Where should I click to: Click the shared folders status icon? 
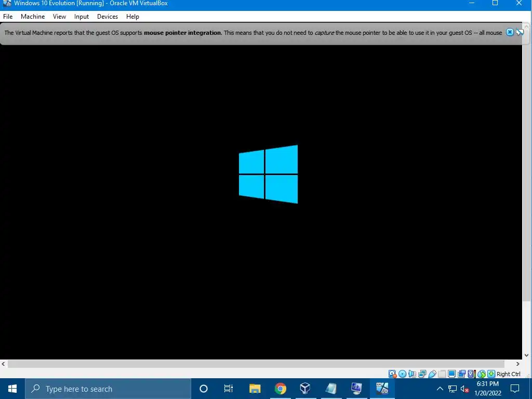pyautogui.click(x=442, y=374)
